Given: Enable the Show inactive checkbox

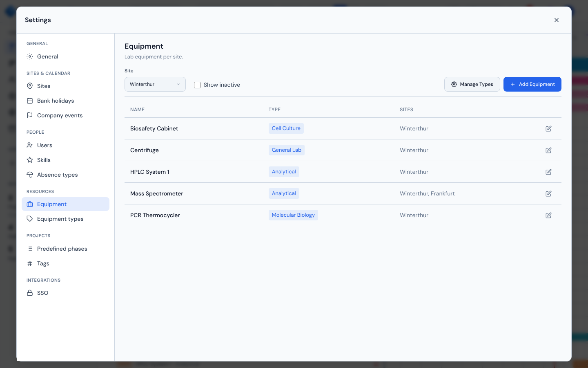Looking at the screenshot, I should pyautogui.click(x=197, y=85).
